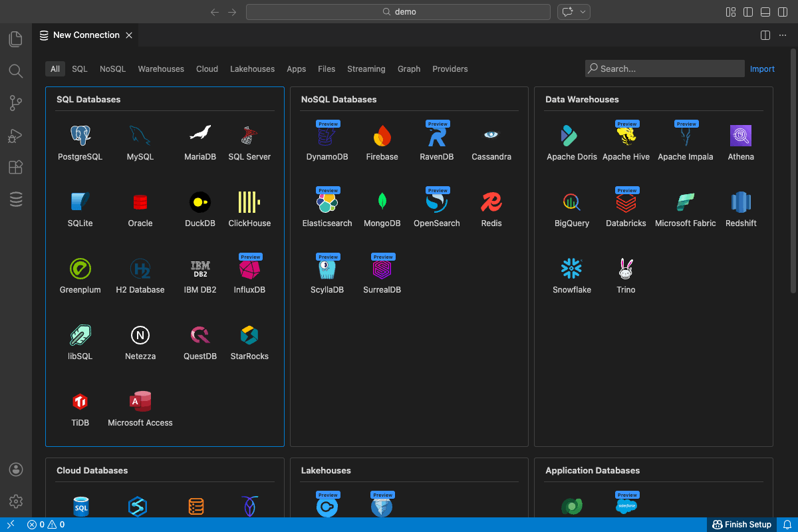
Task: Switch to the Warehouses filter tab
Action: 161,69
